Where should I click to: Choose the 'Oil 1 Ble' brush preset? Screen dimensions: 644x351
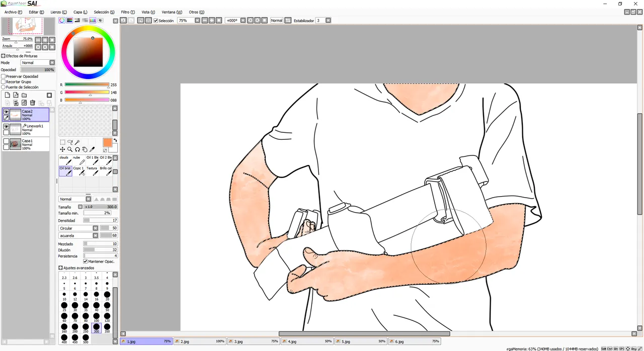[92, 160]
